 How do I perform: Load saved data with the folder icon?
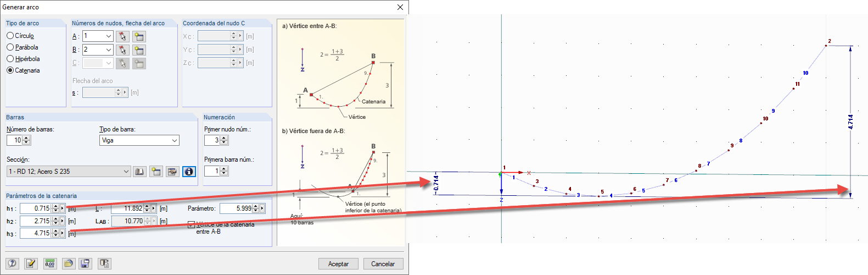tap(68, 263)
